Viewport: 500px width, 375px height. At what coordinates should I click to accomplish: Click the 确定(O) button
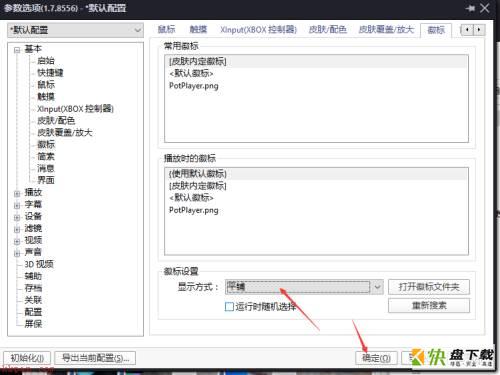(x=376, y=358)
